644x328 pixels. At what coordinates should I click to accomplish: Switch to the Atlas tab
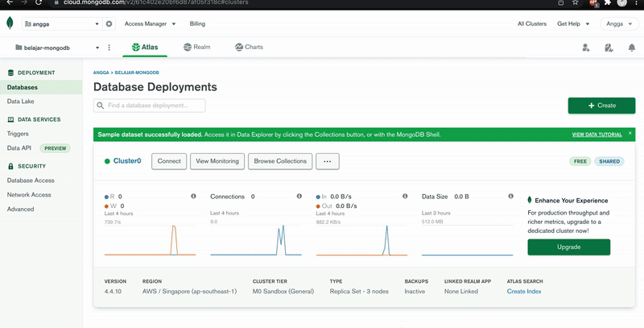pos(145,48)
